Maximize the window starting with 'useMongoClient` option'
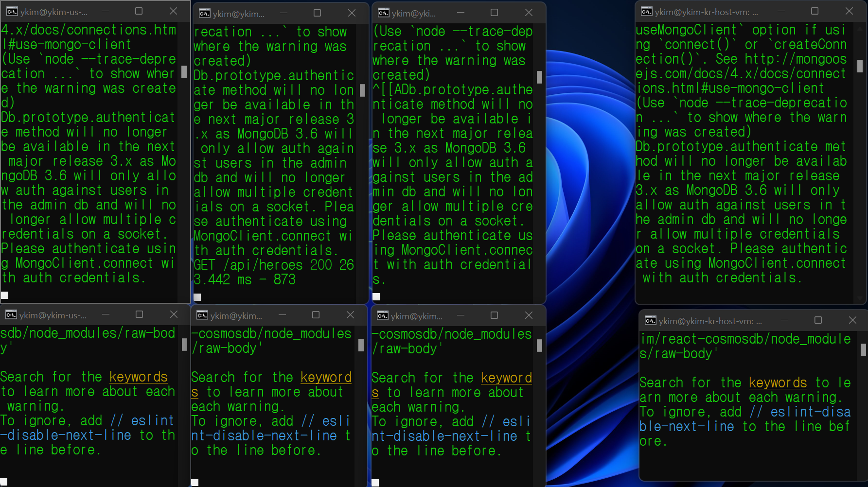 point(815,11)
